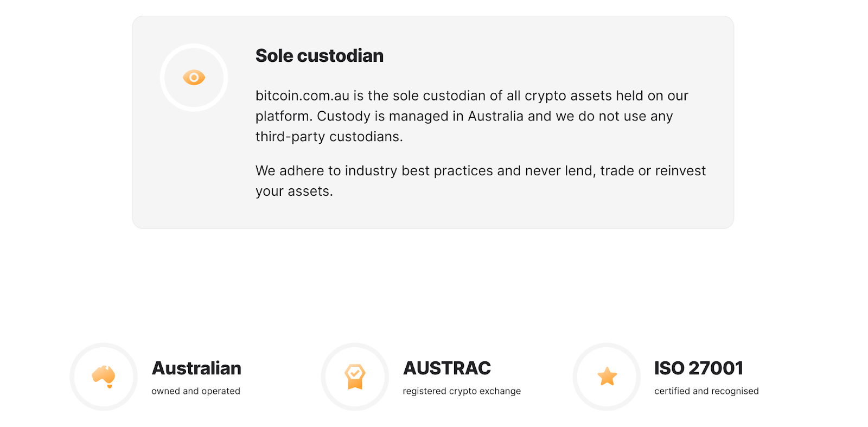This screenshot has width=868, height=427.
Task: Click the phrase "never lend, trade or reinvest"
Action: pyautogui.click(x=615, y=171)
